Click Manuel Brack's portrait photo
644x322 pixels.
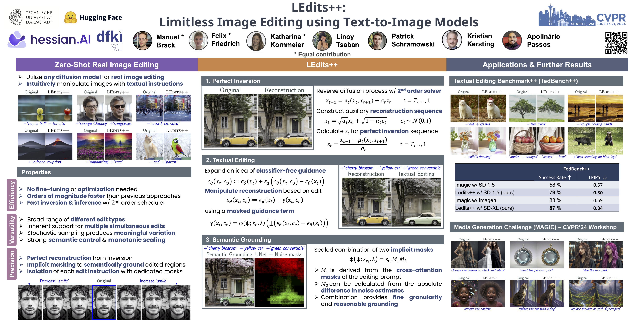click(x=143, y=41)
